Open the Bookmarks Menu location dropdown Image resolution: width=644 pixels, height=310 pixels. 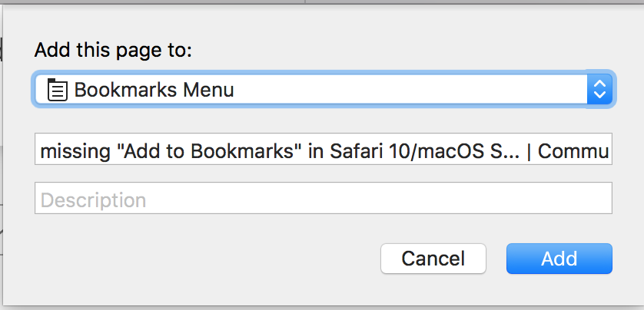(x=323, y=90)
